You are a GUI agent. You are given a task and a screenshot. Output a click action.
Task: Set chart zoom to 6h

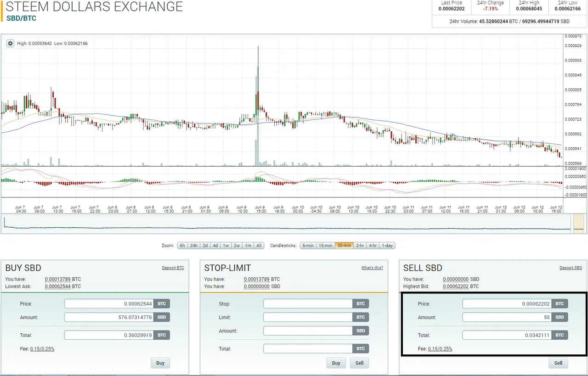pos(182,246)
